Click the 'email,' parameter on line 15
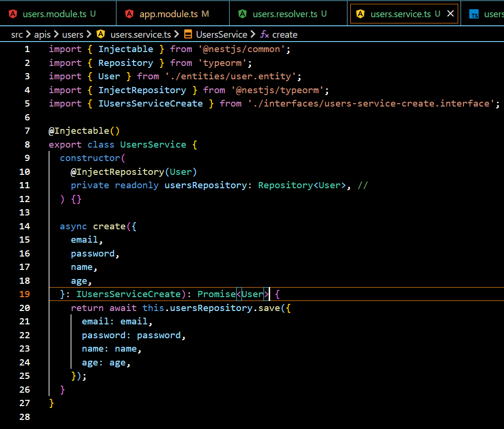 coord(87,240)
